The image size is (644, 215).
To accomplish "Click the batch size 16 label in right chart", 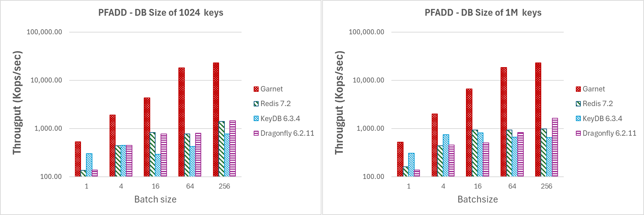I will point(477,186).
